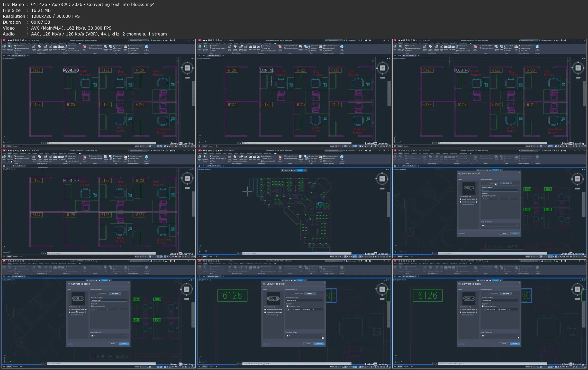This screenshot has height=370, width=588.
Task: Click the white layer color swatch, empty-name dialog
Action: coord(483,225)
